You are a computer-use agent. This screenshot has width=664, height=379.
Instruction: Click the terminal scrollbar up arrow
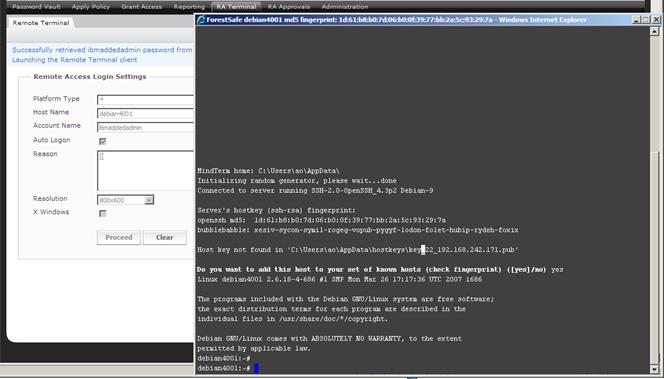click(654, 31)
